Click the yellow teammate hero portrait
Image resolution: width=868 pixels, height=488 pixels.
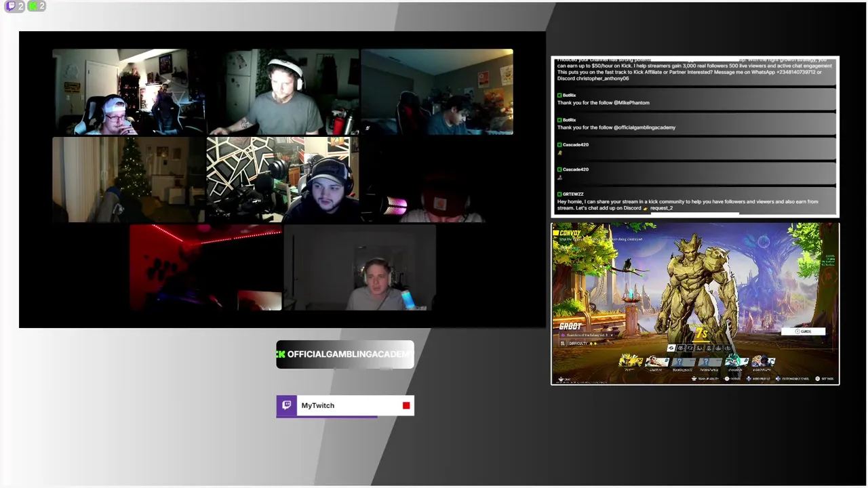(x=631, y=361)
